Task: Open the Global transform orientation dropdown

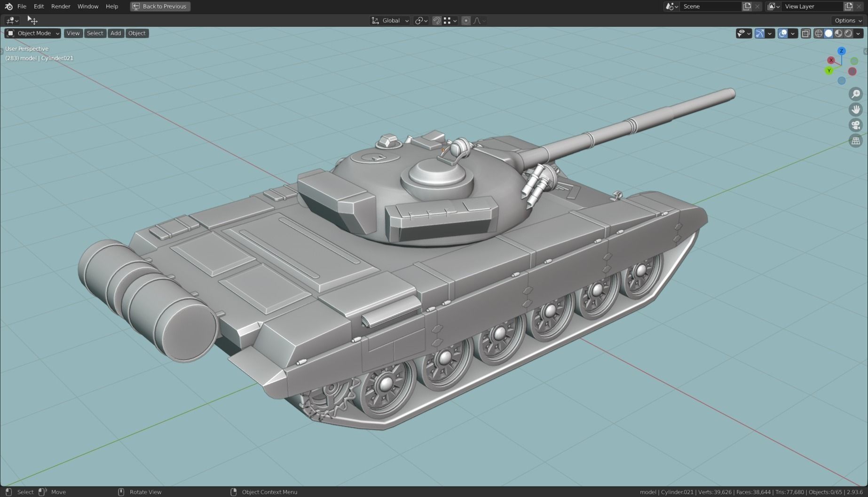Action: 390,20
